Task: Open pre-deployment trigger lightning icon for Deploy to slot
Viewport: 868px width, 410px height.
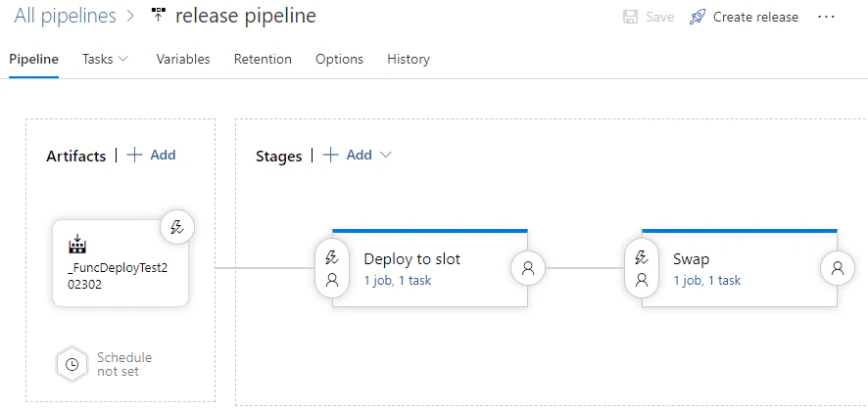Action: click(332, 257)
